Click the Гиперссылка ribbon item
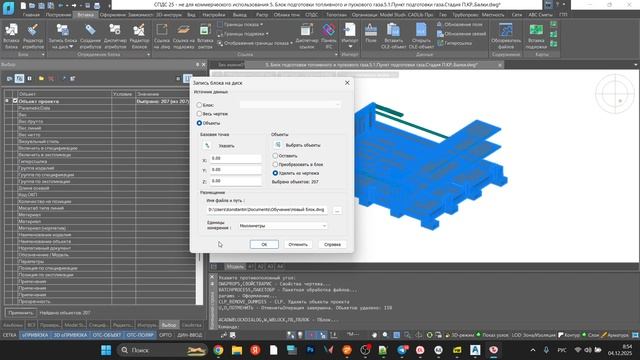This screenshot has width=640, height=360. pyautogui.click(x=454, y=43)
